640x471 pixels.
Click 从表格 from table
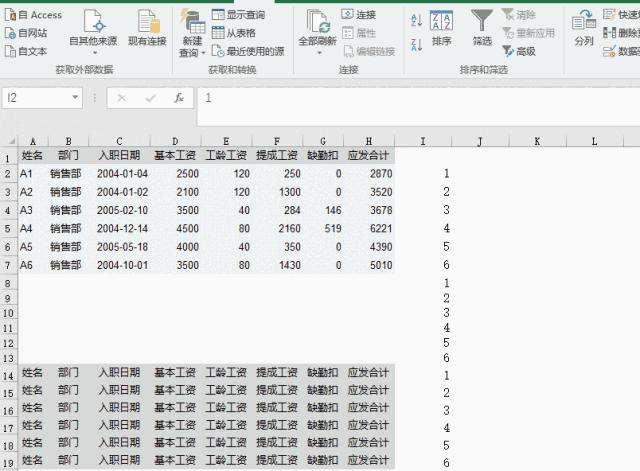(234, 33)
